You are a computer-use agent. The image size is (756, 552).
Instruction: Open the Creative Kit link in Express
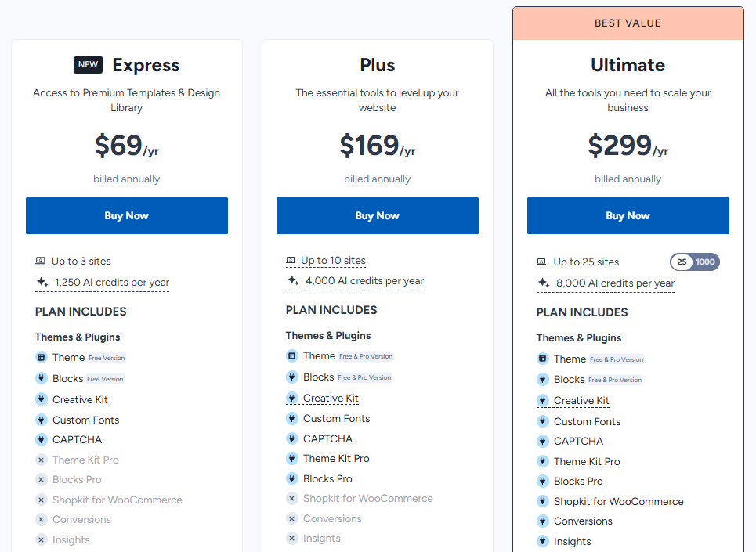tap(80, 399)
